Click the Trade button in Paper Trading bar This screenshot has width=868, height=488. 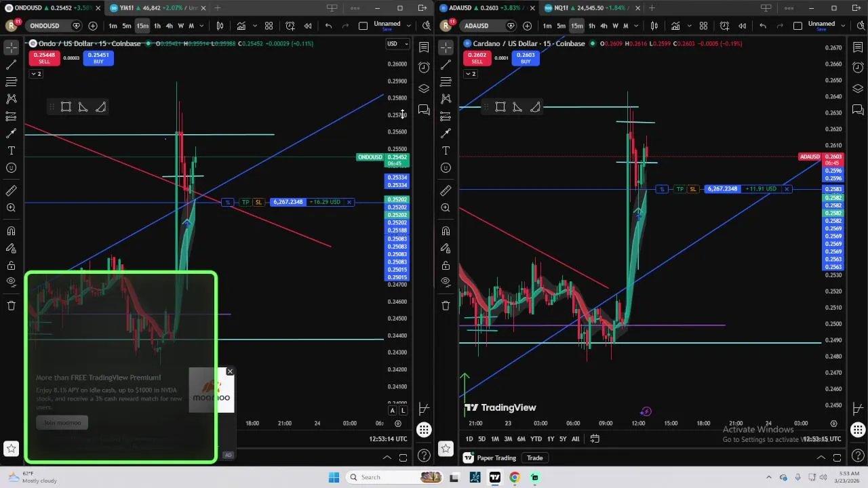click(535, 458)
